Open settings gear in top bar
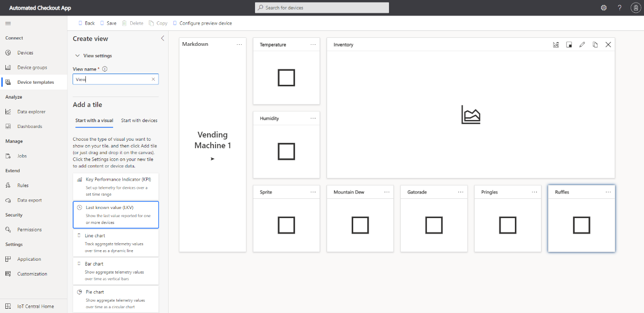 coord(603,7)
